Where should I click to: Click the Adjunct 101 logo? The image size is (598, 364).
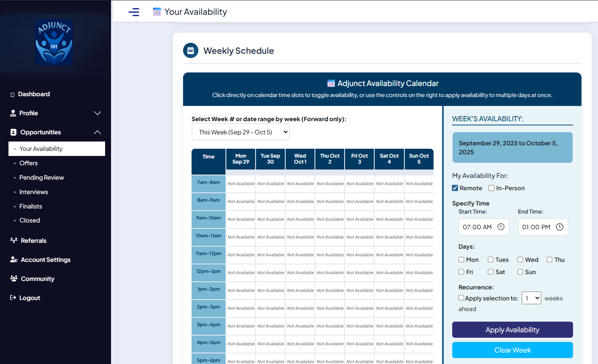(54, 43)
